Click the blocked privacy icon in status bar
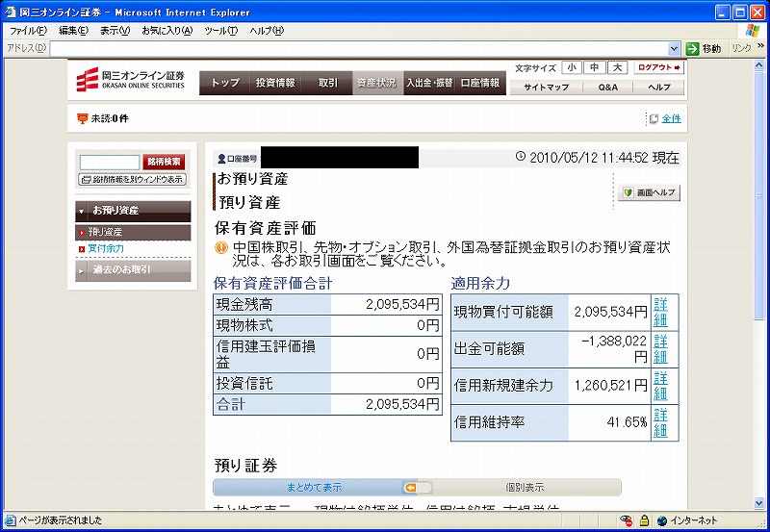Image resolution: width=770 pixels, height=532 pixels. point(626,520)
